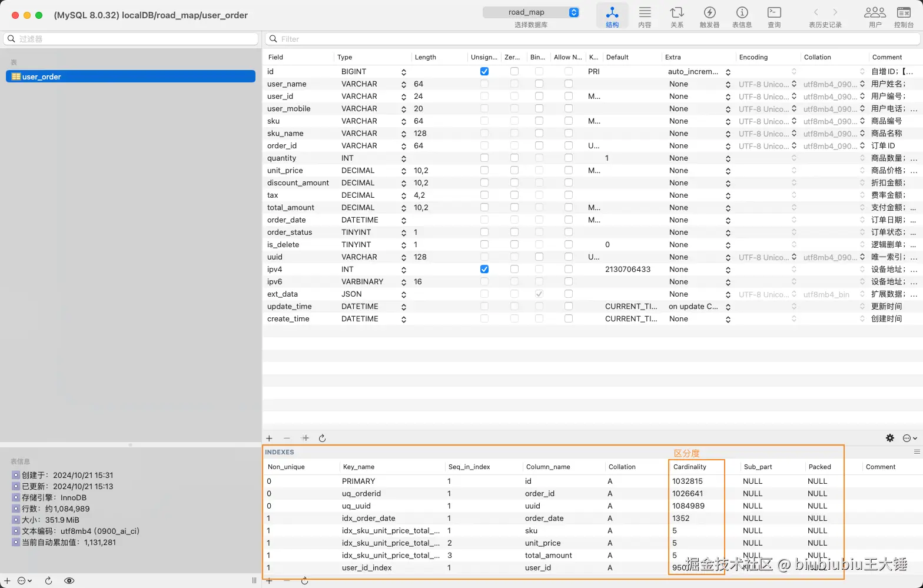The height and width of the screenshot is (588, 923).
Task: Open indexes panel menu icon
Action: pos(917,452)
